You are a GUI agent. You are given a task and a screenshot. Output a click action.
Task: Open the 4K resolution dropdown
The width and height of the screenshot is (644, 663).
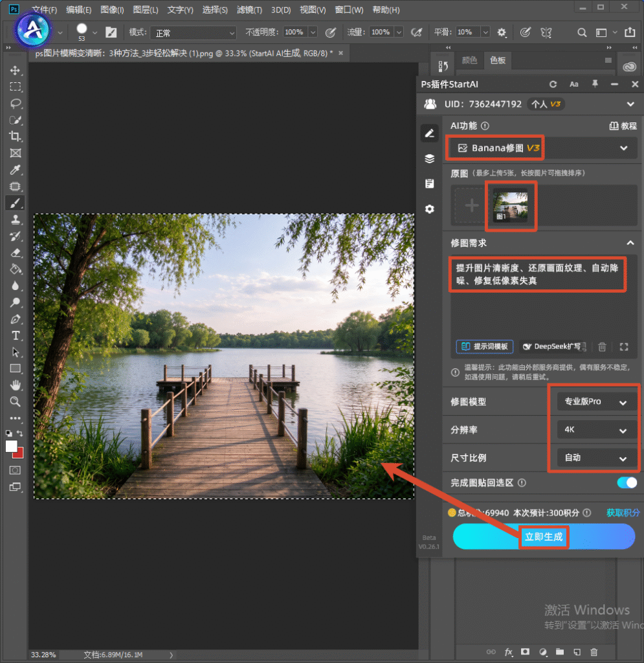coord(596,430)
